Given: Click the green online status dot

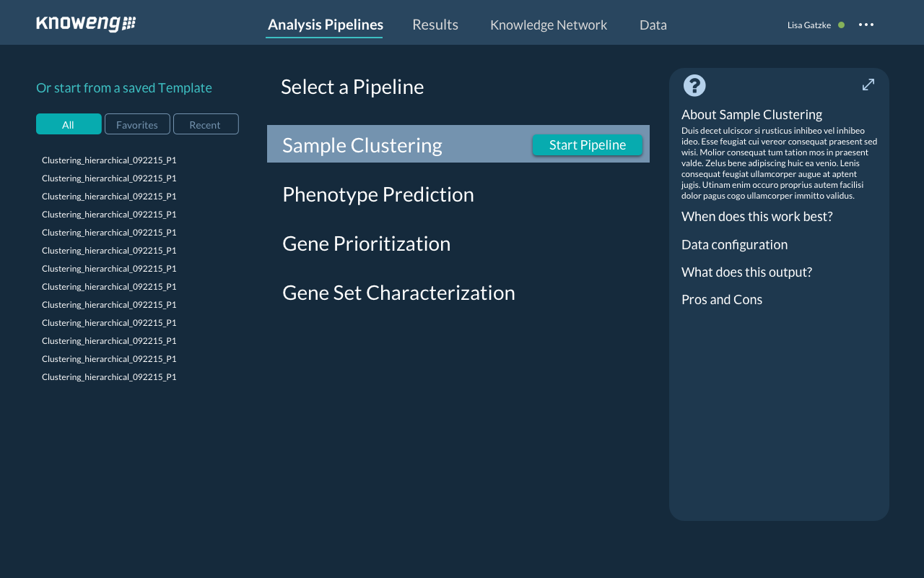Looking at the screenshot, I should pyautogui.click(x=841, y=25).
